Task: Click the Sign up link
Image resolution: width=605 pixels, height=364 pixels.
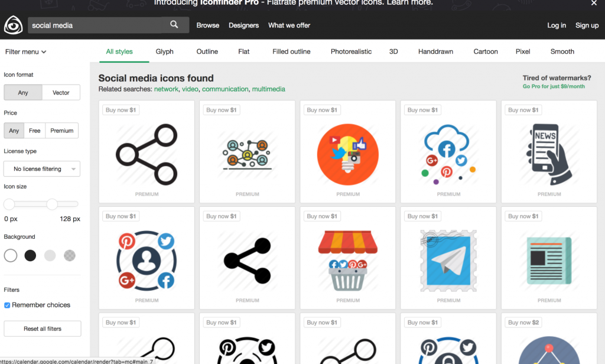Action: pos(587,25)
